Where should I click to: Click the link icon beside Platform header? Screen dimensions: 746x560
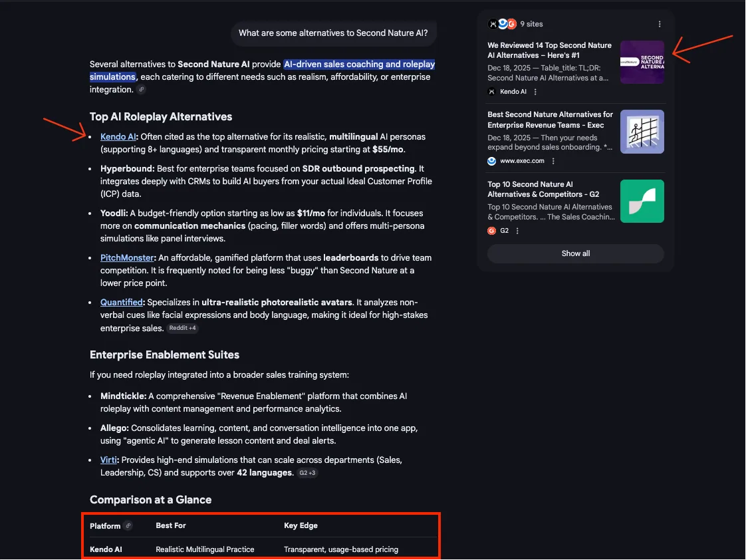pyautogui.click(x=128, y=525)
